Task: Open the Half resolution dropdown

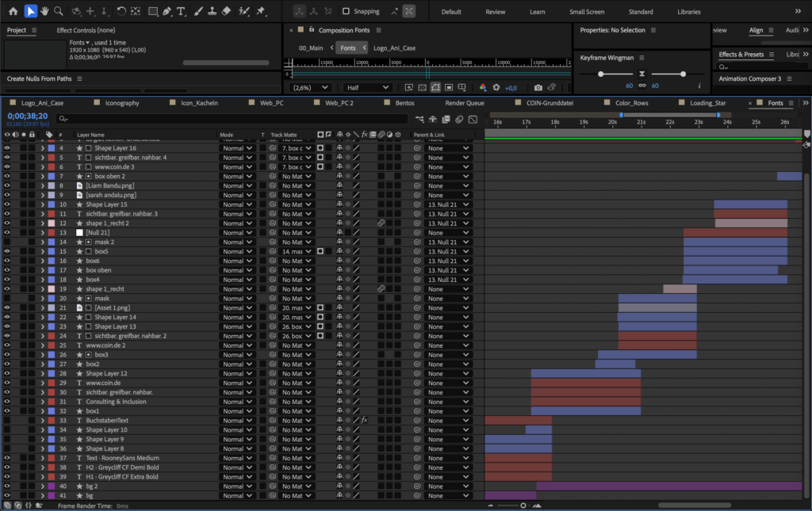Action: 368,88
